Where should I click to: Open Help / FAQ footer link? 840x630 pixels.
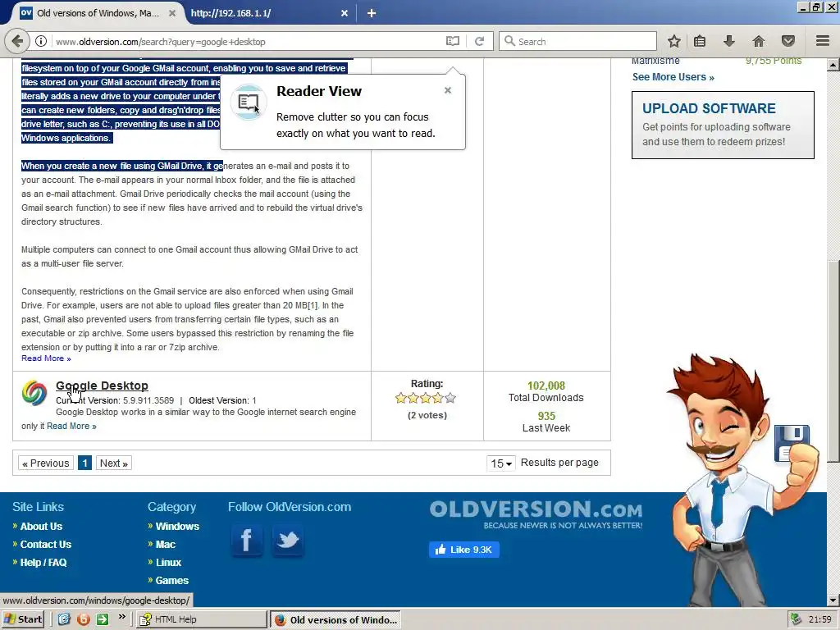[x=43, y=563]
